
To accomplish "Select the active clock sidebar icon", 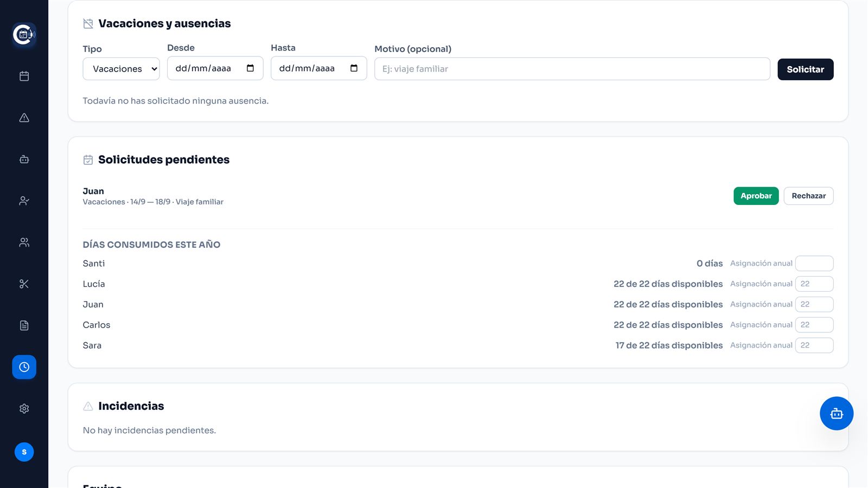I will 24,367.
